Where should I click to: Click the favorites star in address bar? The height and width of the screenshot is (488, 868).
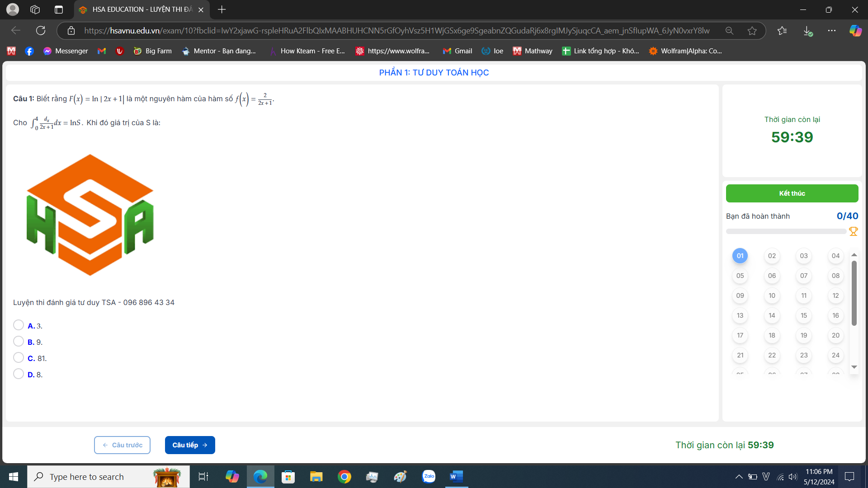click(752, 31)
